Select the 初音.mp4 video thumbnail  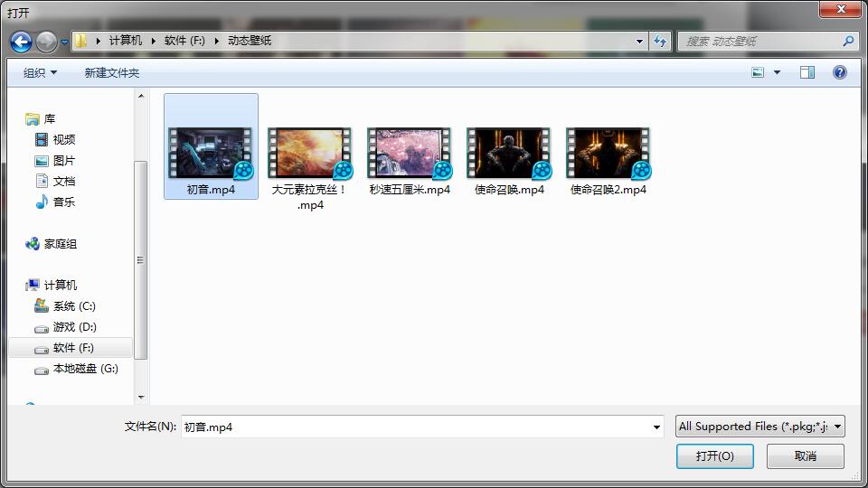coord(211,154)
